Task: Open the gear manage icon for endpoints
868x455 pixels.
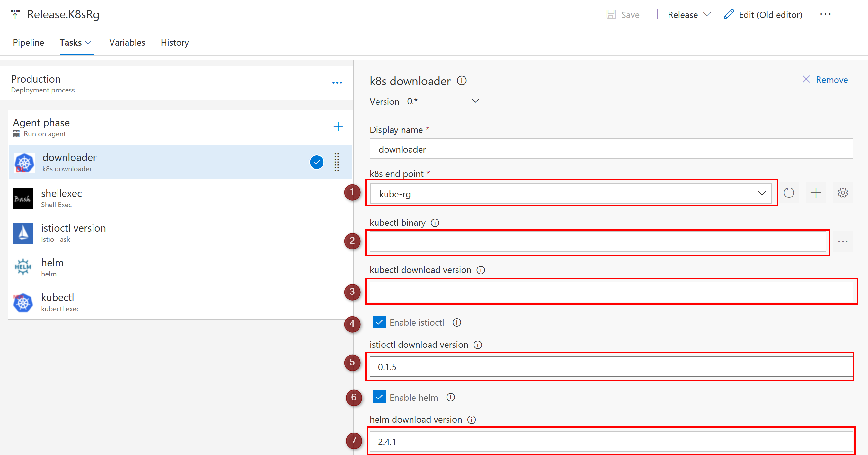Action: coord(842,193)
